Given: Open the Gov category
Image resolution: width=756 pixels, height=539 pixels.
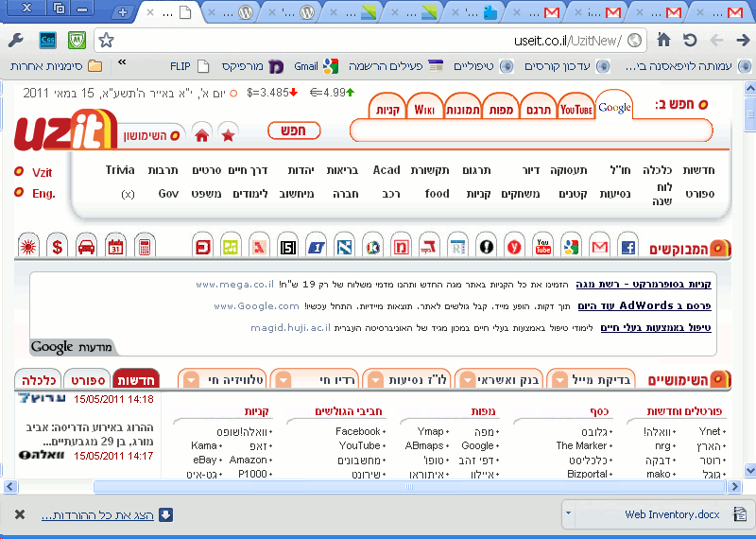Looking at the screenshot, I should (168, 194).
